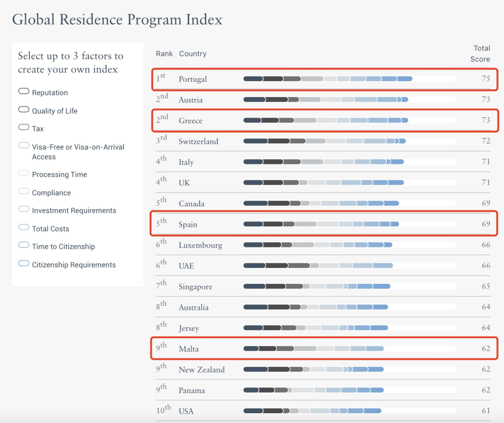Click the Country column header
This screenshot has width=504, height=423.
(192, 54)
